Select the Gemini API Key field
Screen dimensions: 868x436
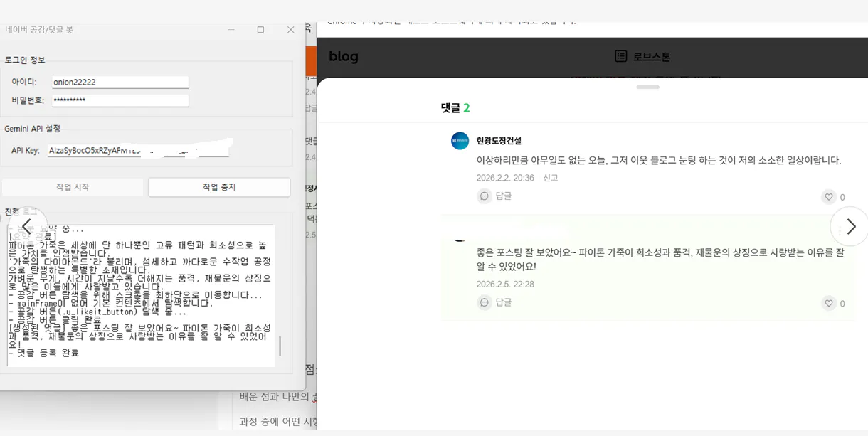click(139, 151)
